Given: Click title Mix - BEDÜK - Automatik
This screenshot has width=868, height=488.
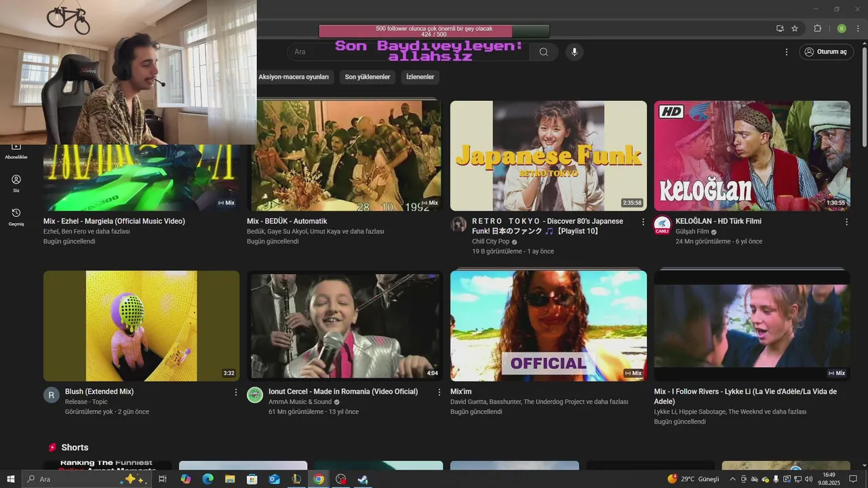Looking at the screenshot, I should coord(287,222).
